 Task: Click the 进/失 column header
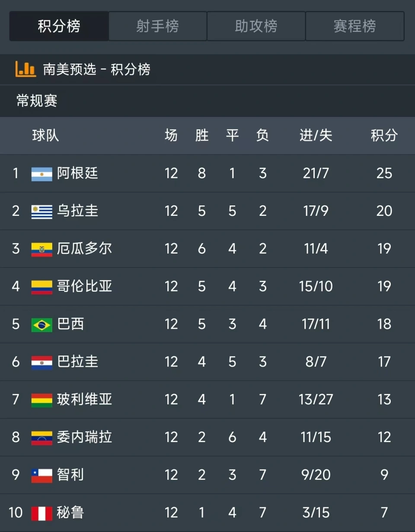(x=316, y=135)
